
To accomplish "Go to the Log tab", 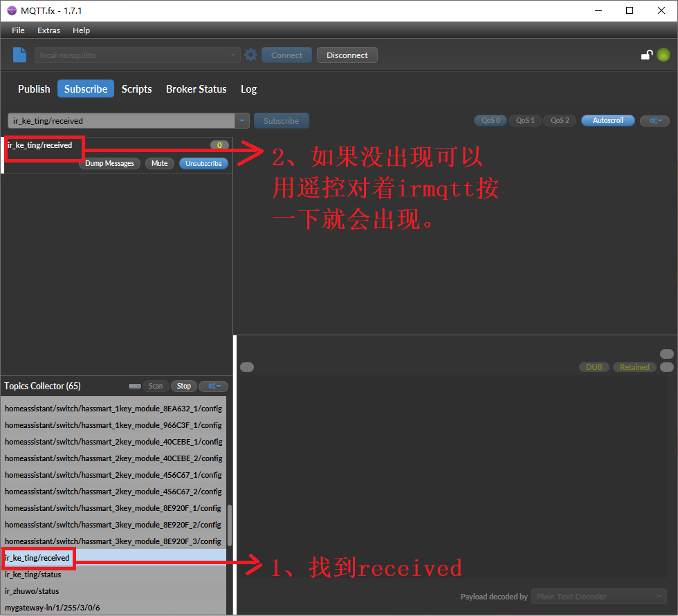I will [x=248, y=89].
